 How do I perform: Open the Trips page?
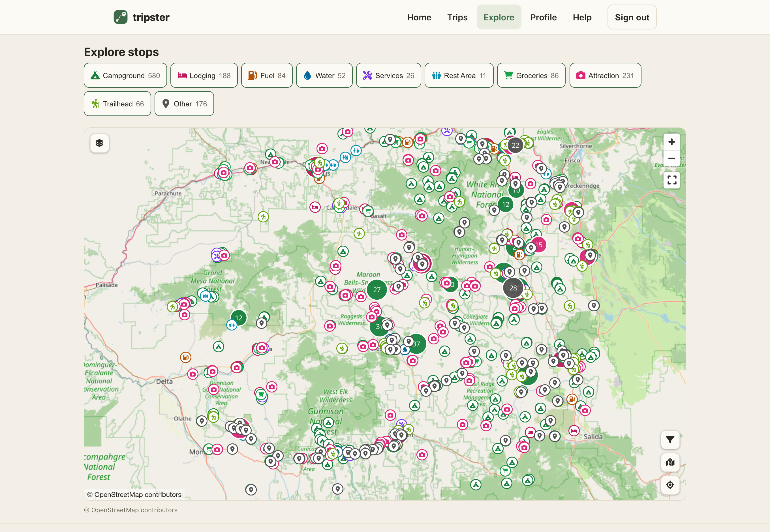click(457, 17)
